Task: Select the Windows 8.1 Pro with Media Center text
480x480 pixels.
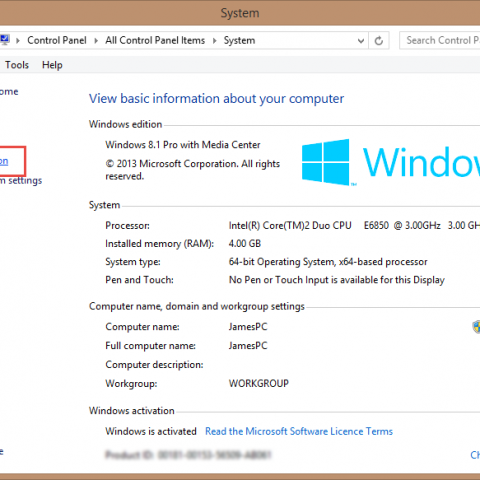Action: (x=183, y=145)
